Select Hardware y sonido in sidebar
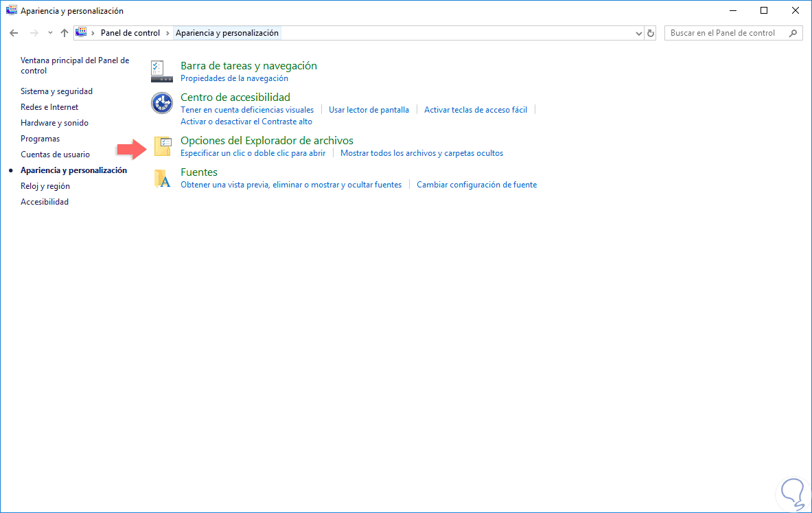Viewport: 812px width, 513px height. tap(54, 123)
